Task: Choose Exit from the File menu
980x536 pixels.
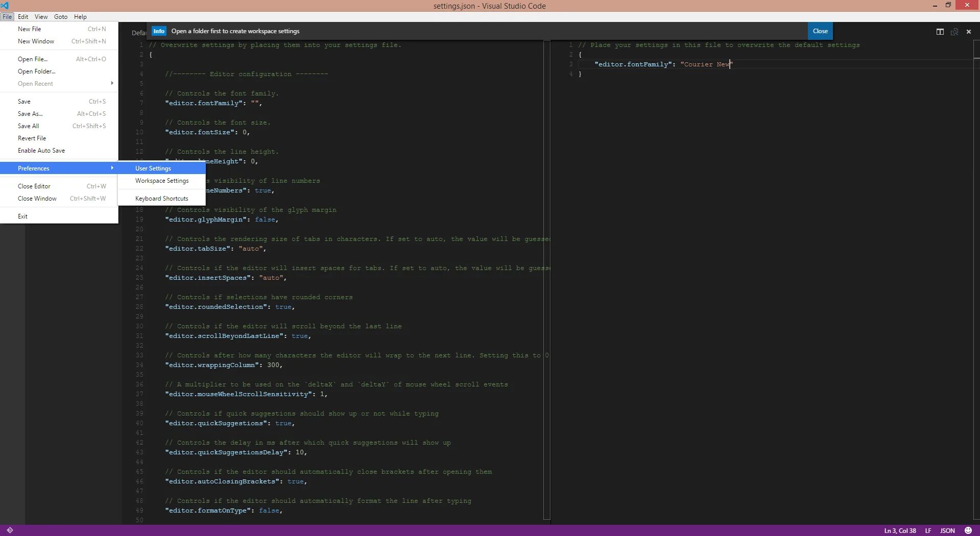Action: [59, 216]
